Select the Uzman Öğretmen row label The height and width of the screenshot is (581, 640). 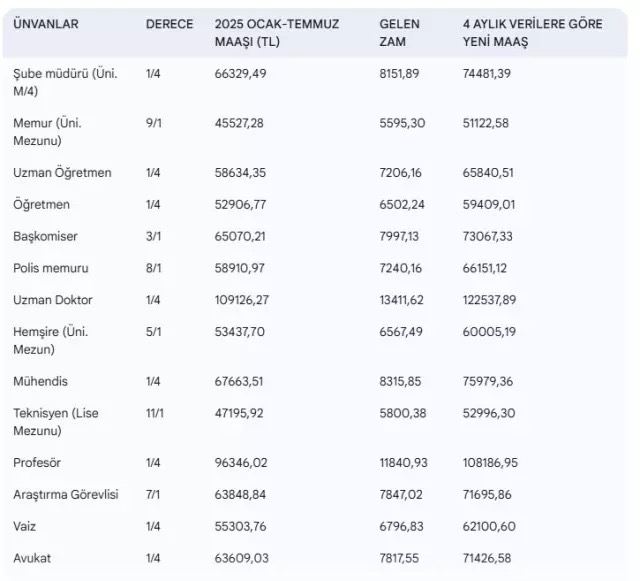(62, 173)
